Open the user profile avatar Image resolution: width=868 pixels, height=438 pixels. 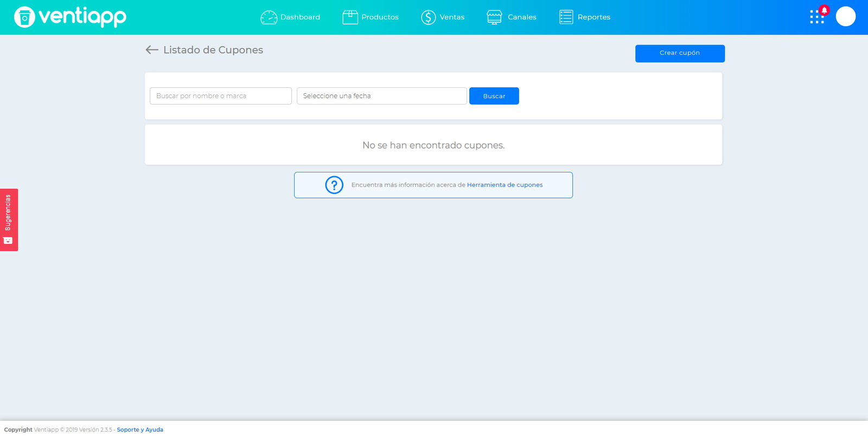coord(846,16)
